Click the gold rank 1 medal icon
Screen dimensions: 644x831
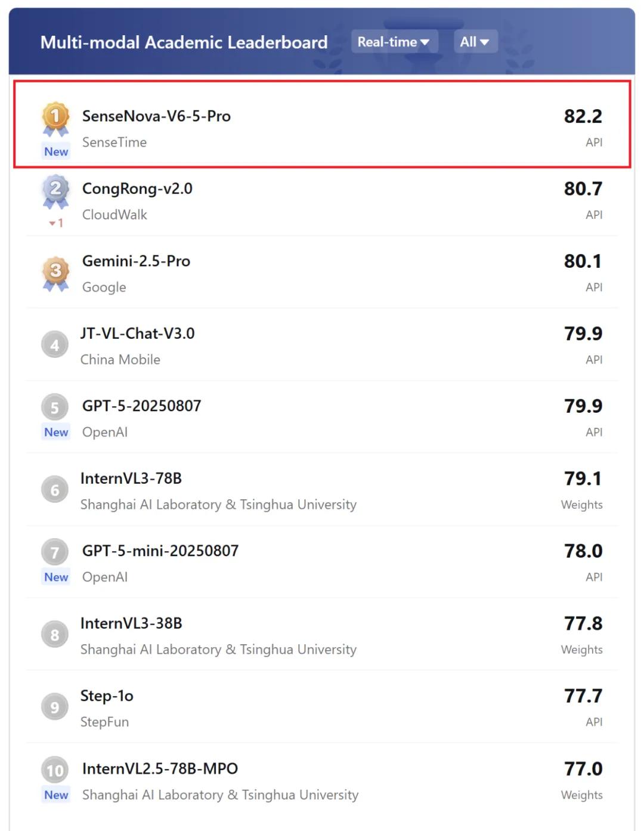point(55,119)
